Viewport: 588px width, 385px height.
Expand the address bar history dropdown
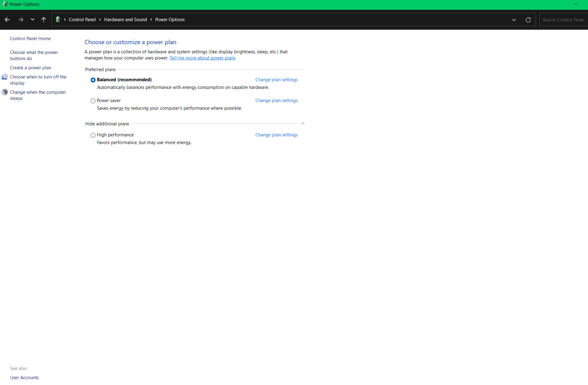point(514,20)
